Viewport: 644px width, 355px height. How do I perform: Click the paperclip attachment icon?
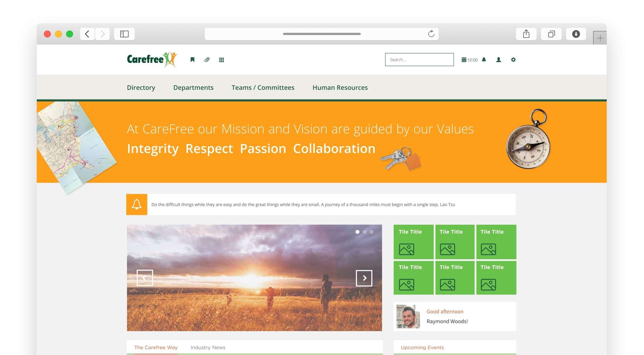(207, 59)
